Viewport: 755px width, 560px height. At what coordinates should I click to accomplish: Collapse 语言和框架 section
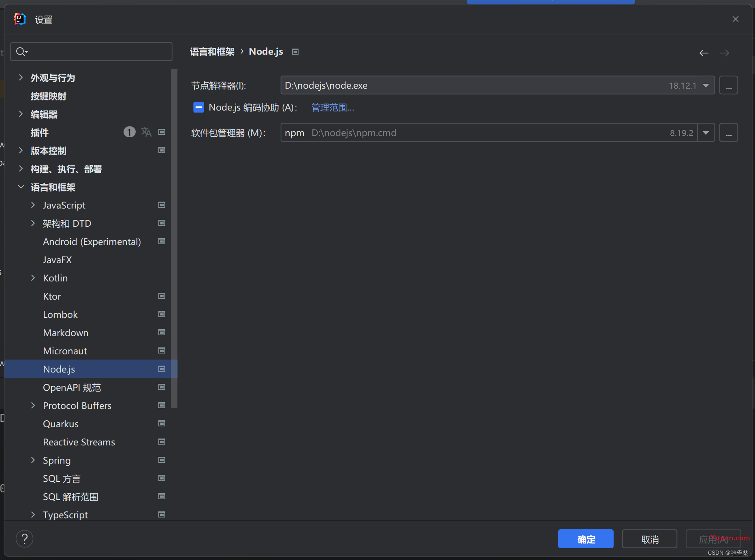21,187
